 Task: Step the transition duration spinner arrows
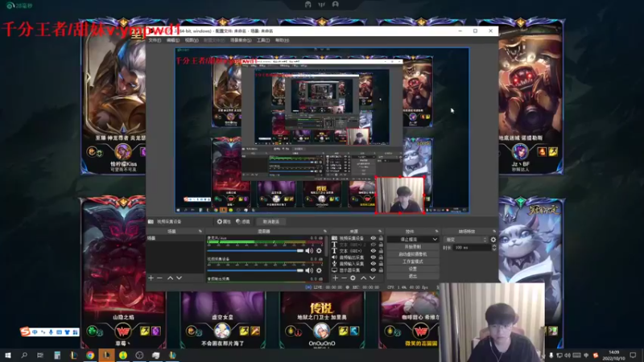coord(494,248)
